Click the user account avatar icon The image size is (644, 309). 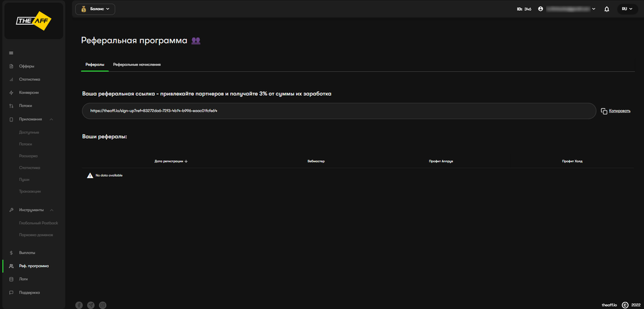[540, 9]
